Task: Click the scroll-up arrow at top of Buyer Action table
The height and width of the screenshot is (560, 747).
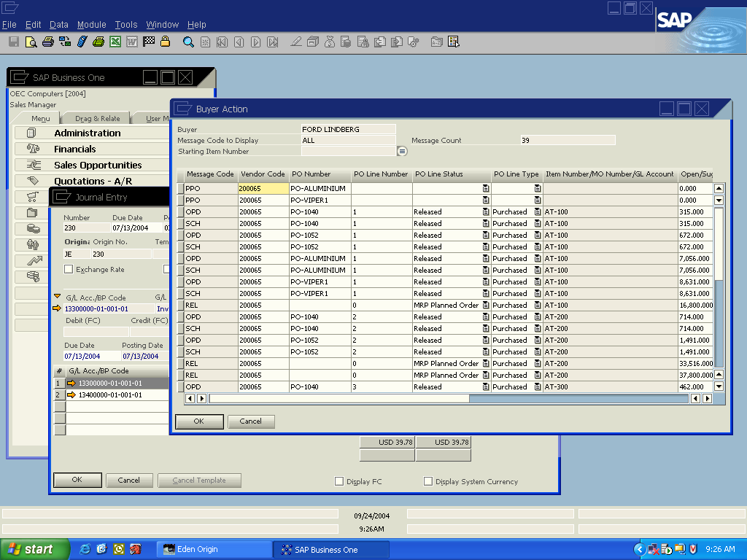Action: [x=719, y=189]
